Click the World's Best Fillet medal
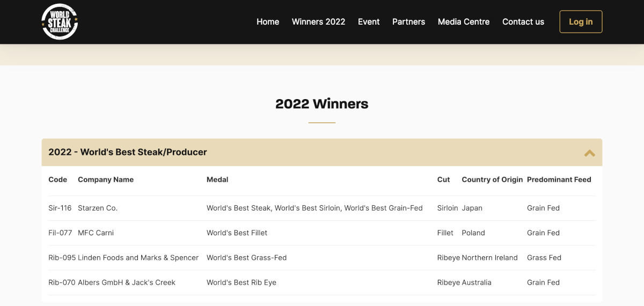The image size is (644, 306). (x=237, y=233)
